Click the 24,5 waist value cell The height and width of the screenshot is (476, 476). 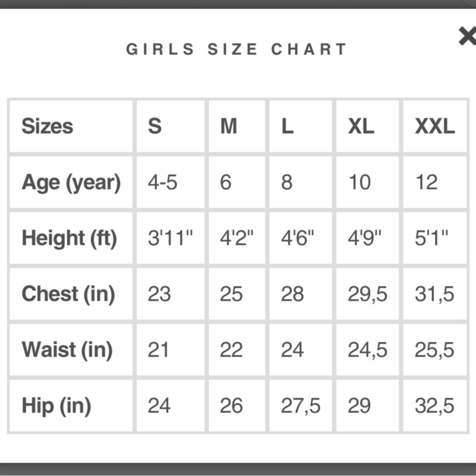367,350
